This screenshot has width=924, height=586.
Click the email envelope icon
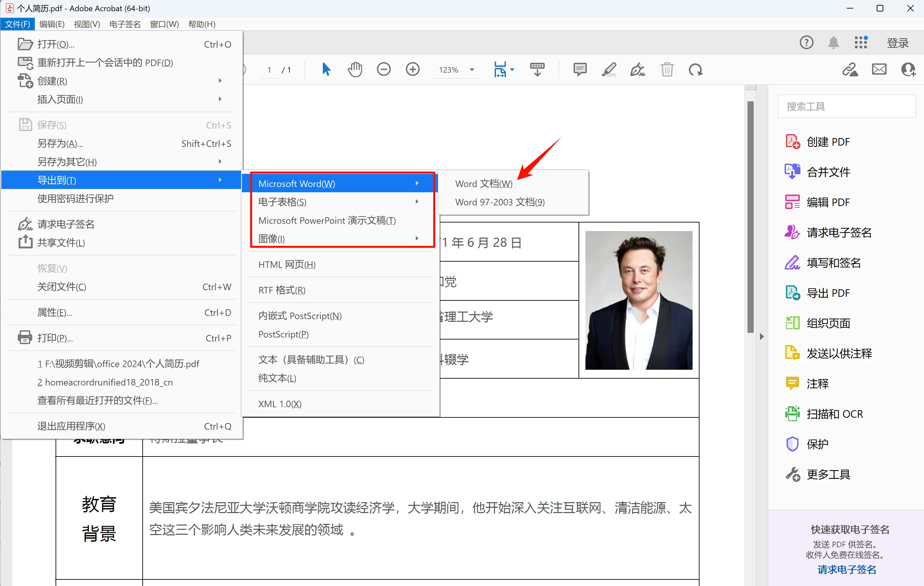(x=879, y=69)
